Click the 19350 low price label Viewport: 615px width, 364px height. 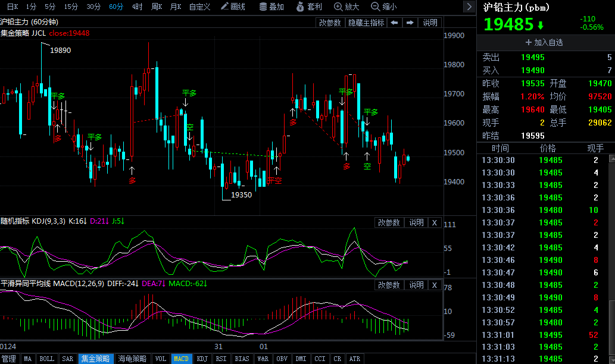coord(241,194)
